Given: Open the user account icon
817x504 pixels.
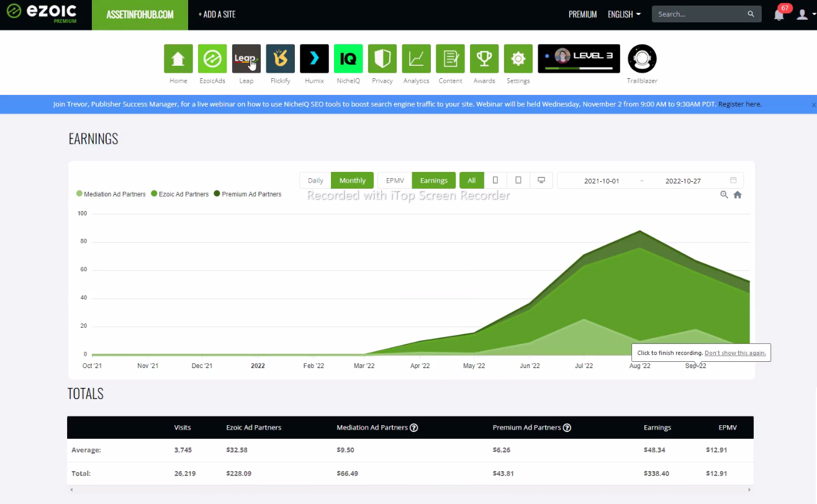Looking at the screenshot, I should pos(802,14).
